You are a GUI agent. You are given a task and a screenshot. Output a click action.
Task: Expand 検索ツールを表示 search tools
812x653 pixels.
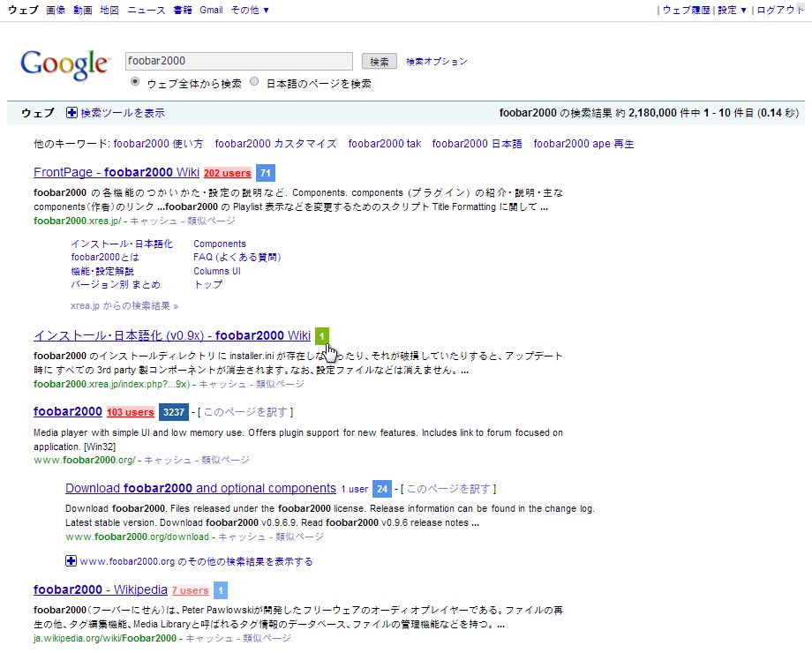click(123, 113)
